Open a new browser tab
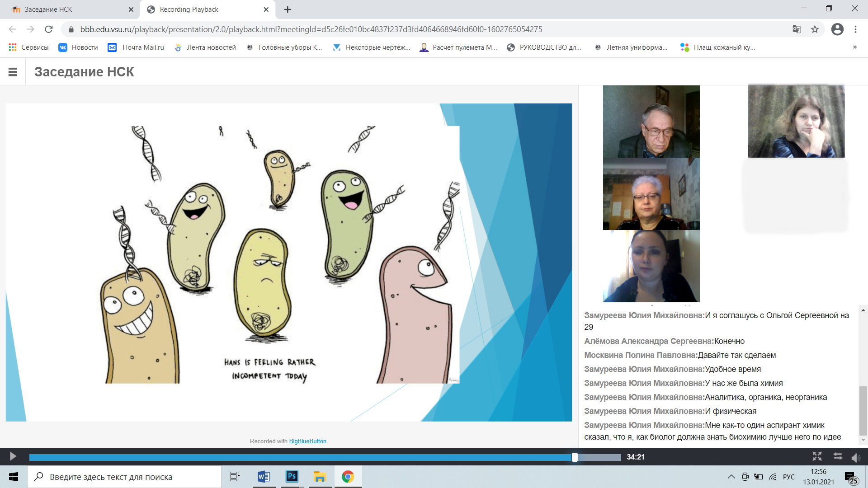The image size is (868, 488). coord(288,9)
